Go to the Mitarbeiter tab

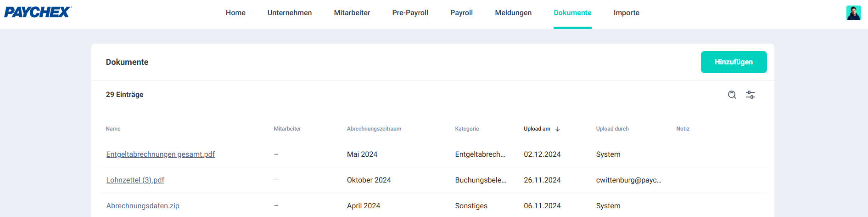click(352, 13)
